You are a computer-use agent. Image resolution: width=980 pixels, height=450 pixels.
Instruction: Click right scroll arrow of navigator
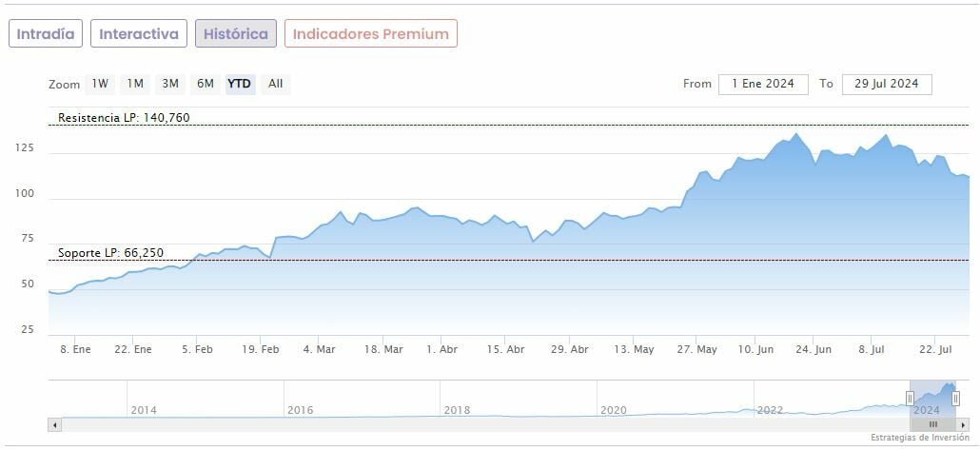click(x=963, y=424)
